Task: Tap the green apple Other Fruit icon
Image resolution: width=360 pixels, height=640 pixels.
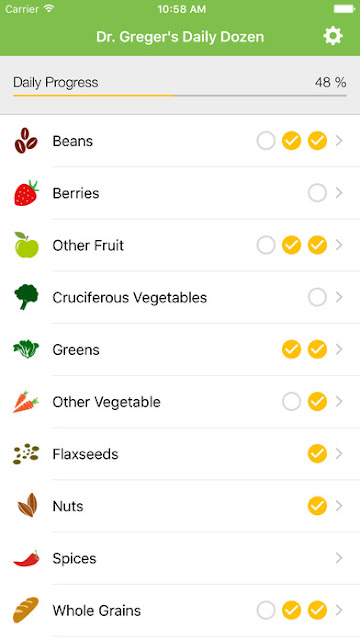Action: coord(26,245)
